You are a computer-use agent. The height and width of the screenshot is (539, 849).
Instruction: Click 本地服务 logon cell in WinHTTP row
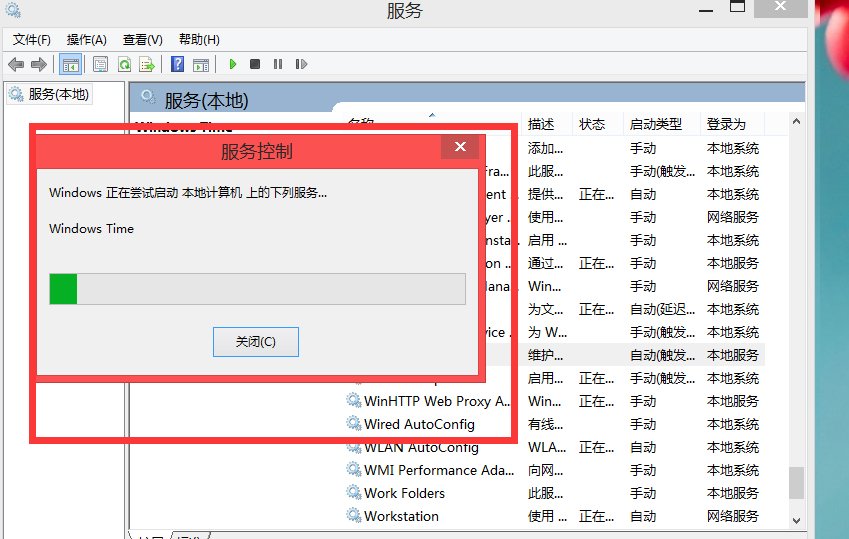click(733, 401)
